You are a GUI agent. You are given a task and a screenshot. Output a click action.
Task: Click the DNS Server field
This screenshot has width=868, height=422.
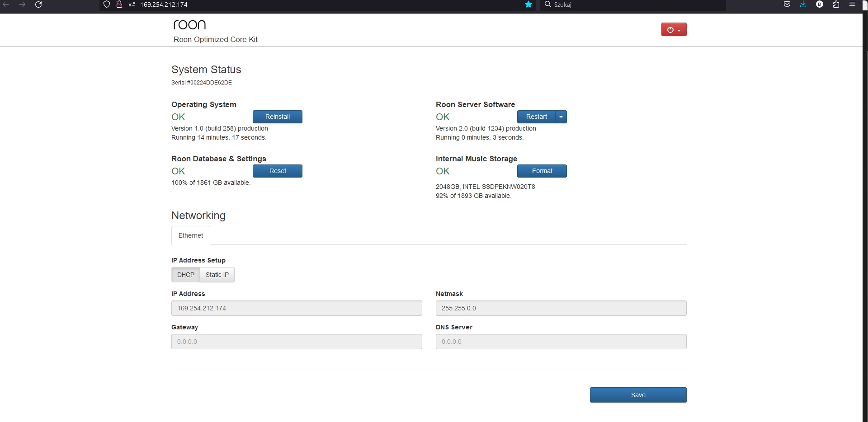561,342
